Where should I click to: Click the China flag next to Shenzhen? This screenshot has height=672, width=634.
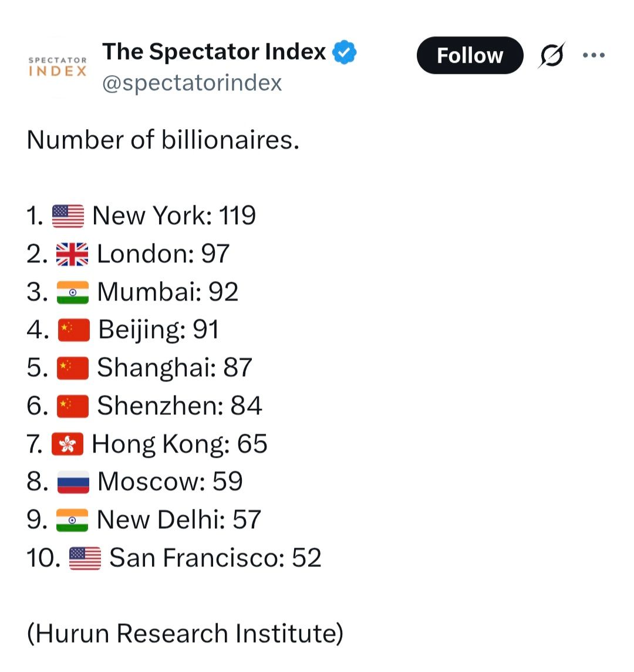click(x=73, y=406)
